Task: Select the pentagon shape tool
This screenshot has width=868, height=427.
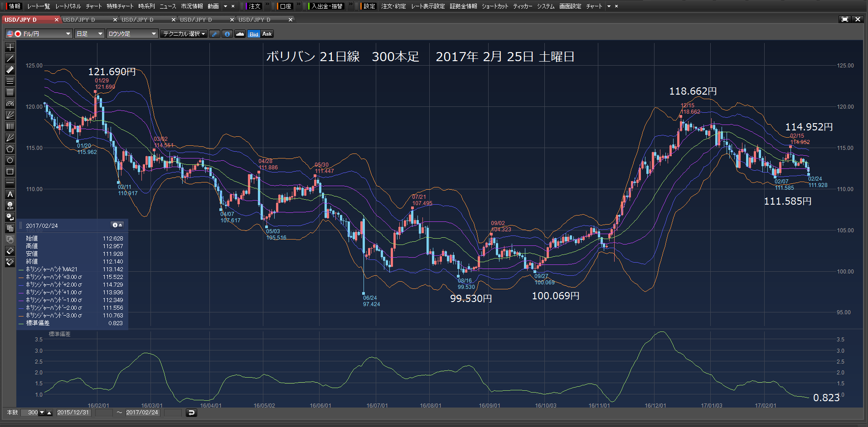Action: click(10, 149)
